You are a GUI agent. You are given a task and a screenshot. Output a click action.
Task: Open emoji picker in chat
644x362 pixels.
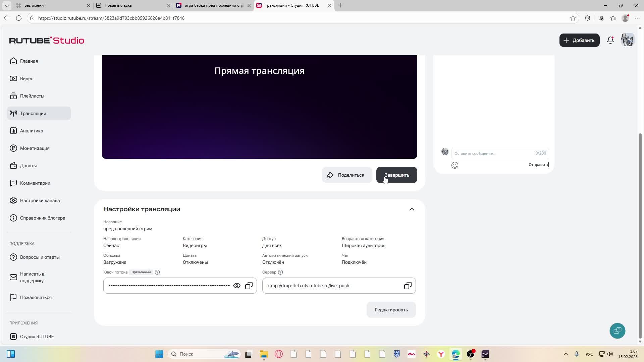tap(455, 165)
